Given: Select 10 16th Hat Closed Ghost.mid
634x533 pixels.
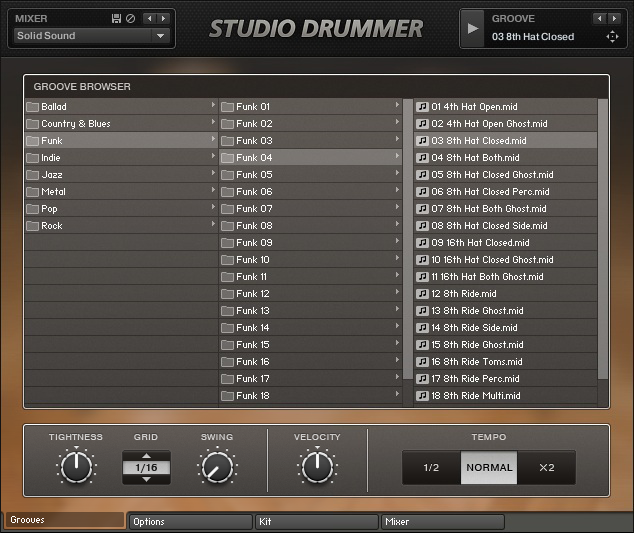Looking at the screenshot, I should coord(505,260).
